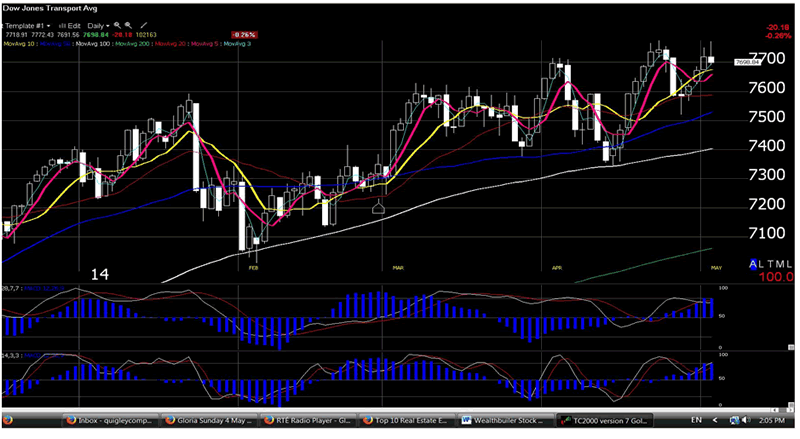Click the MovAvg 100 indicator label
800x439 pixels.
point(88,43)
